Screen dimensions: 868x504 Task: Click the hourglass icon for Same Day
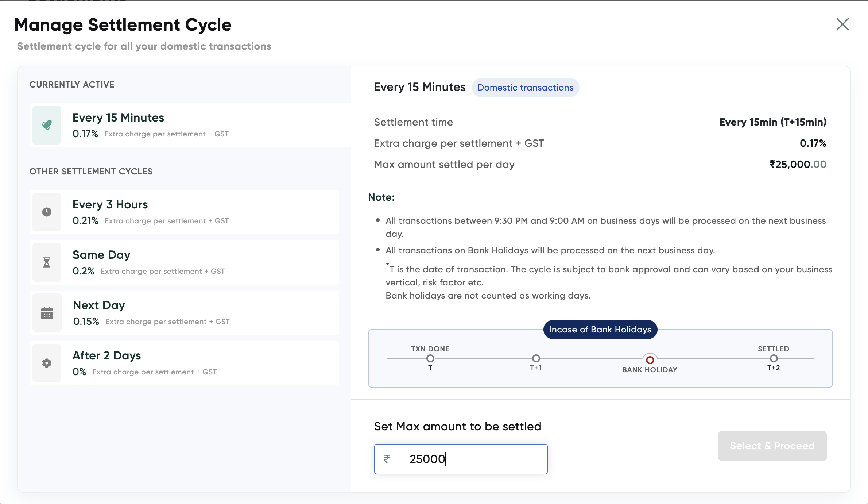[x=47, y=262]
